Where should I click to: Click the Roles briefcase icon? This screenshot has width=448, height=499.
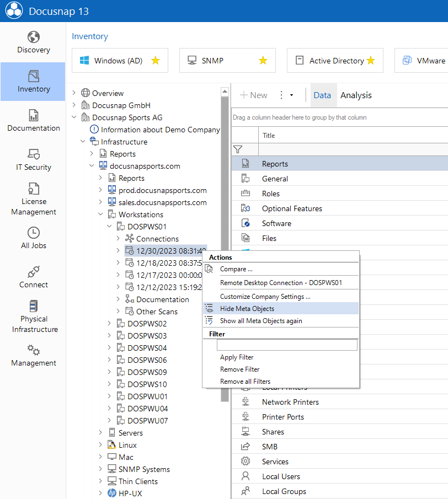pos(245,193)
